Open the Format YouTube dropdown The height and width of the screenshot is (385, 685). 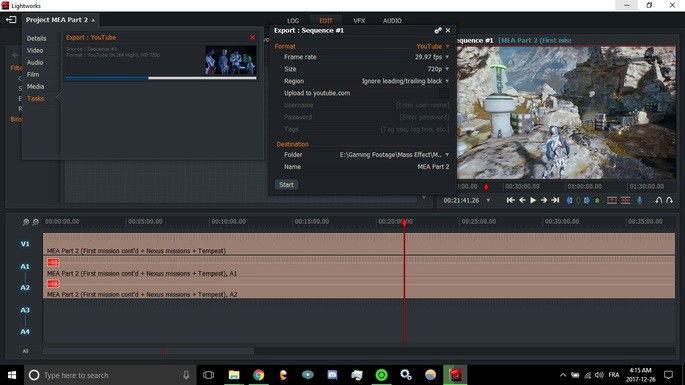tap(432, 46)
